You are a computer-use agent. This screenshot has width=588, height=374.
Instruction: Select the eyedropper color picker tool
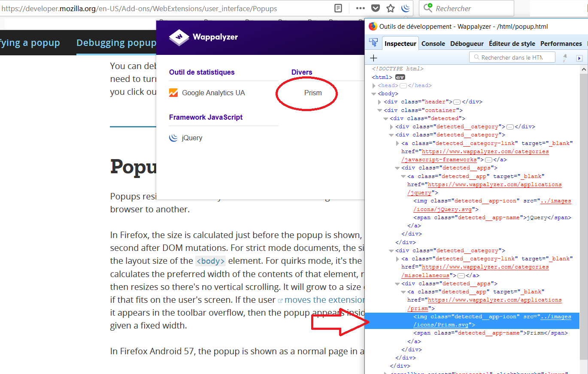[x=565, y=58]
